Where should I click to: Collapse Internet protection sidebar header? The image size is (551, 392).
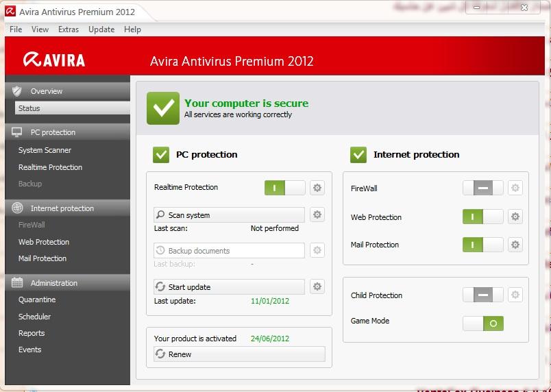click(67, 208)
